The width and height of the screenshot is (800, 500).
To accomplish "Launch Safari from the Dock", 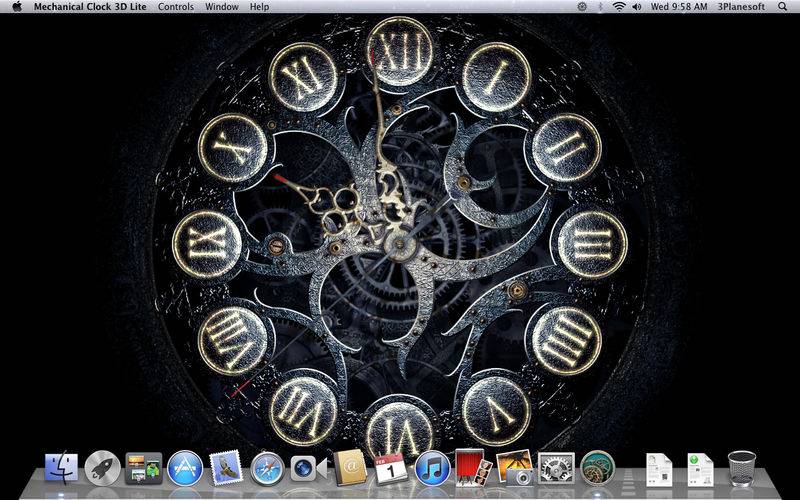I will pos(268,467).
